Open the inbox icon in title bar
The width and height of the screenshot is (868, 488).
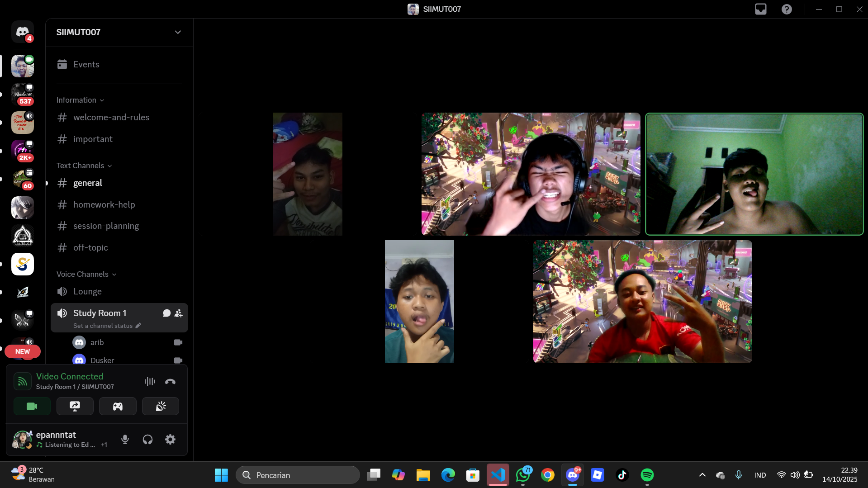click(761, 9)
